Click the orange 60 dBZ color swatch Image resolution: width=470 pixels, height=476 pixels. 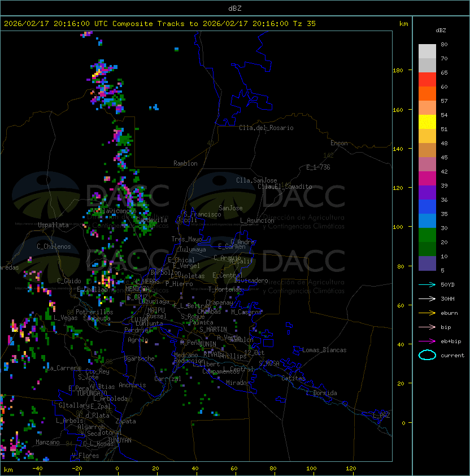click(427, 93)
